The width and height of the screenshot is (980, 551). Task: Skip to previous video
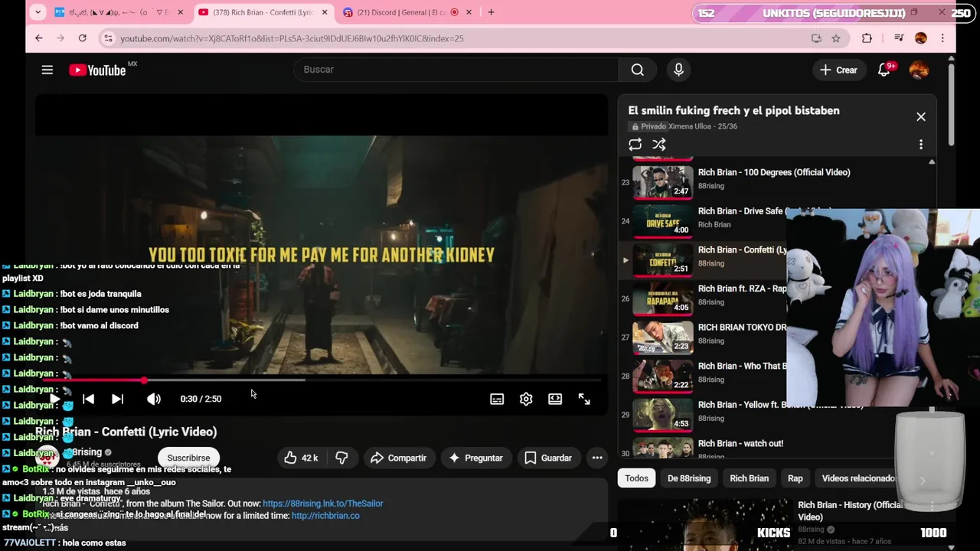coord(88,399)
